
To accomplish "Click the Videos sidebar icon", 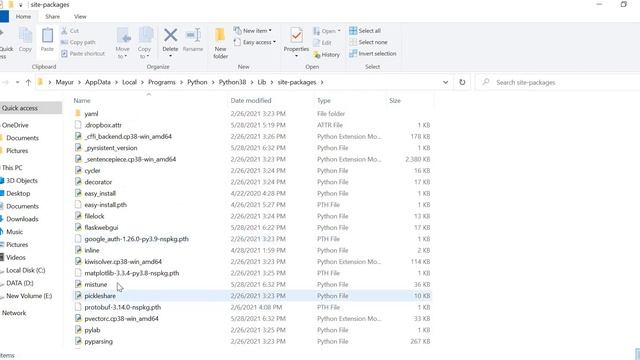I will tap(2, 257).
